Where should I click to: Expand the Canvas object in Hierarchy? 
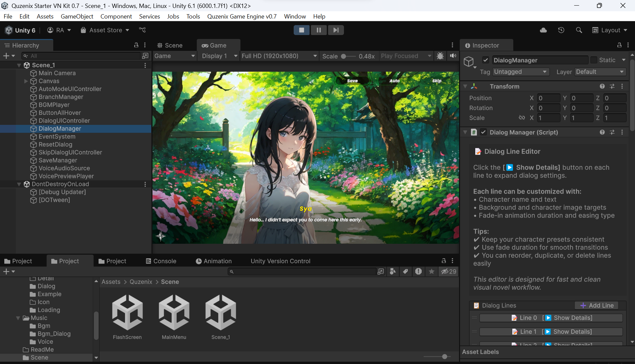point(26,81)
